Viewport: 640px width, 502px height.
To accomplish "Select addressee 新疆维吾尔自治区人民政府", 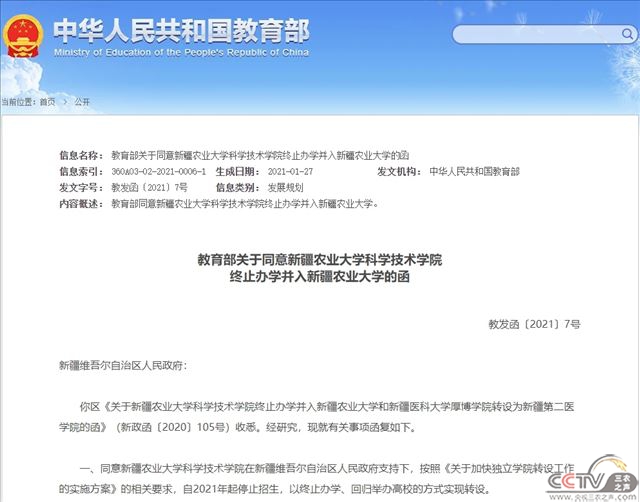I will click(x=120, y=365).
